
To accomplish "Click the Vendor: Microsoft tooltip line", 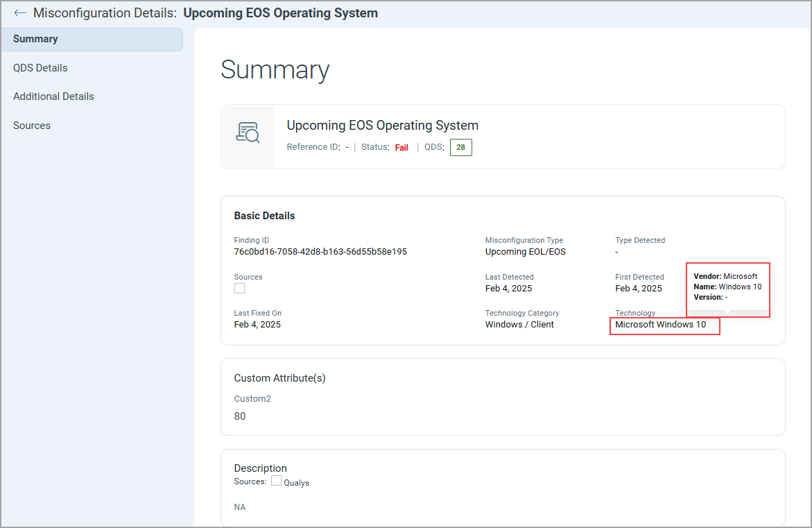I will [725, 276].
